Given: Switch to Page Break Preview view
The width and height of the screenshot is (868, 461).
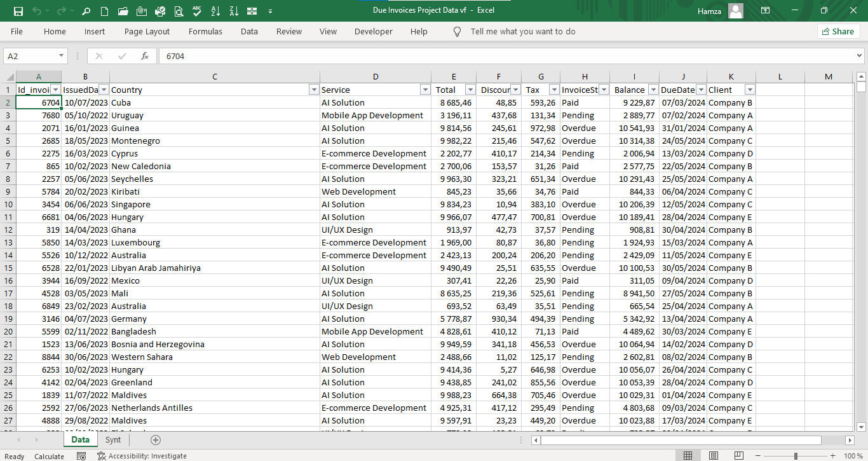Looking at the screenshot, I should coord(740,456).
